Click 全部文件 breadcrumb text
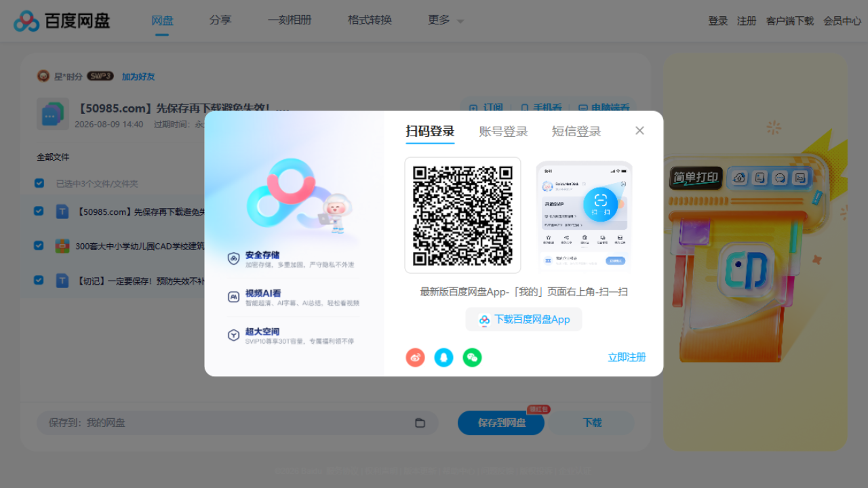The width and height of the screenshot is (868, 488). (x=53, y=157)
